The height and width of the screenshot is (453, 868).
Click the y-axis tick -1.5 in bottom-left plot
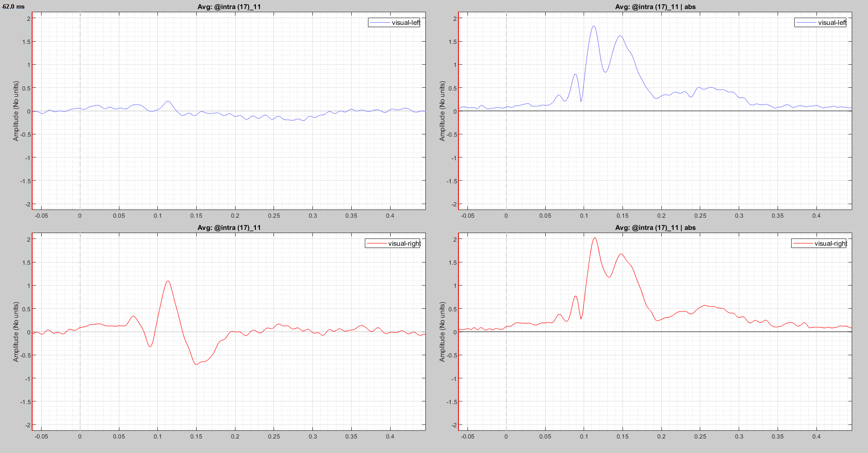[x=25, y=402]
